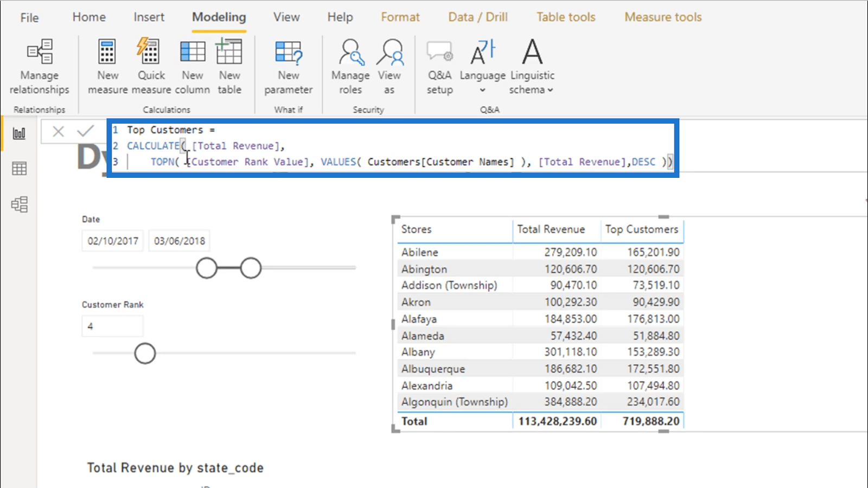Switch to the Insert tab
Viewport: 868px width, 488px height.
149,17
